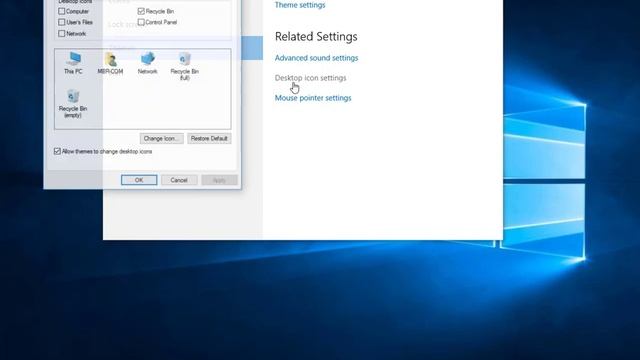The image size is (640, 360).
Task: Select the Recycle Bin (empty) icon
Action: point(73,104)
